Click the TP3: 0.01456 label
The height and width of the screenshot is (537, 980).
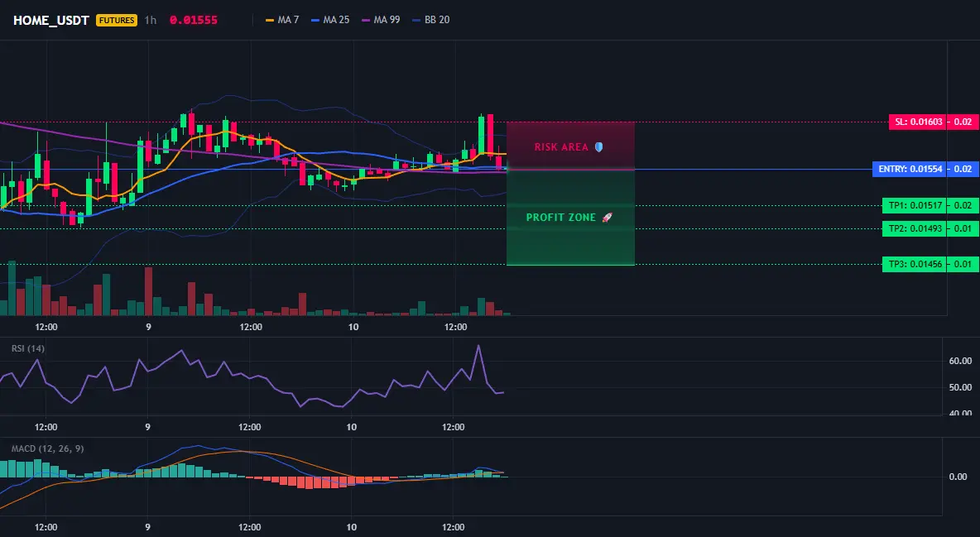[915, 264]
